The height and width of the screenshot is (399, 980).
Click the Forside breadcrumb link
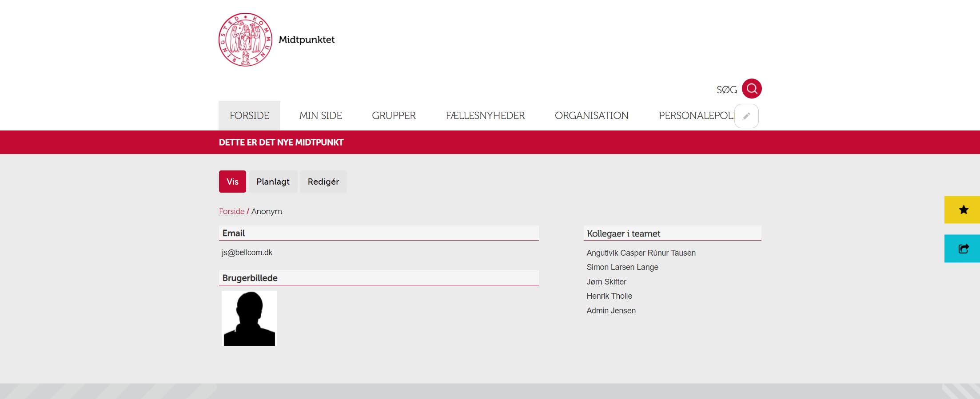click(231, 211)
